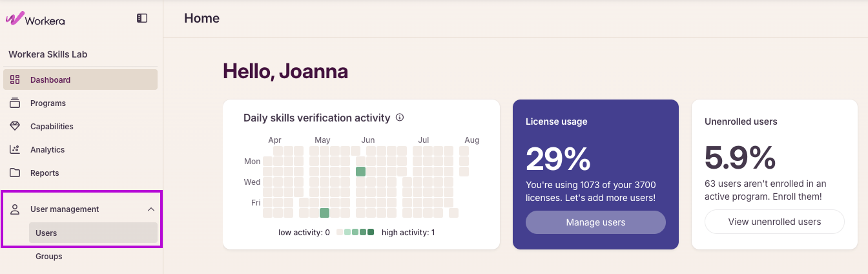This screenshot has width=868, height=274.
Task: Click the User management person icon
Action: point(15,209)
